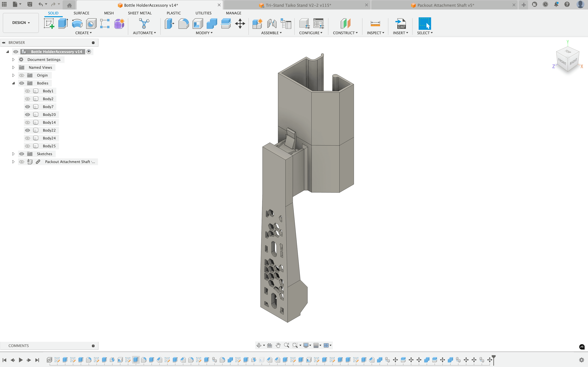The width and height of the screenshot is (588, 367).
Task: Expand the Document Settings node
Action: pos(13,59)
